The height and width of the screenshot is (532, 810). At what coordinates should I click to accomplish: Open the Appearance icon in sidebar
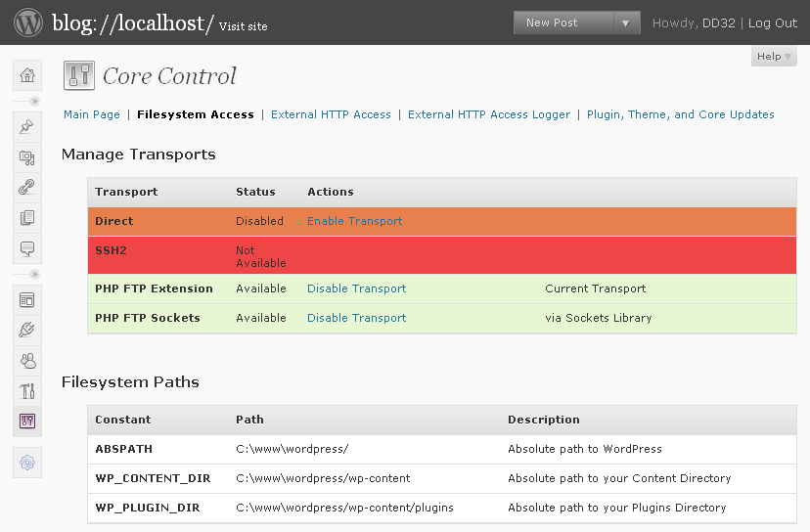coord(27,299)
